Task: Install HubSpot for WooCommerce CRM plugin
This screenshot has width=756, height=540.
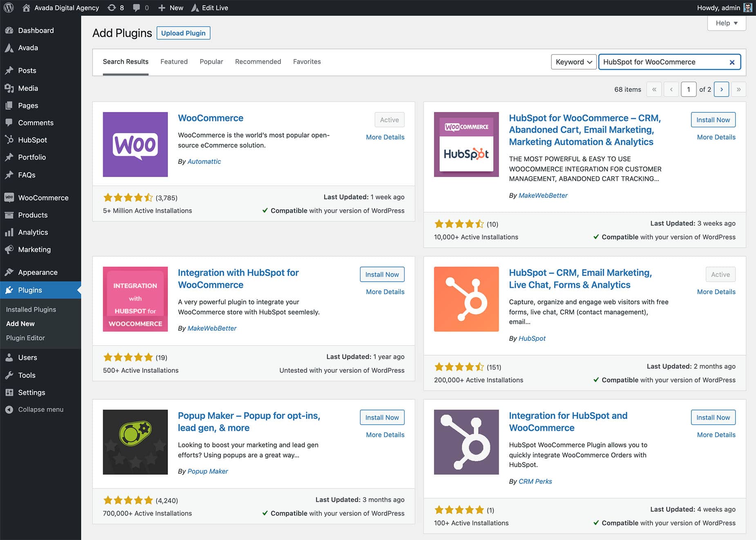Action: 713,120
